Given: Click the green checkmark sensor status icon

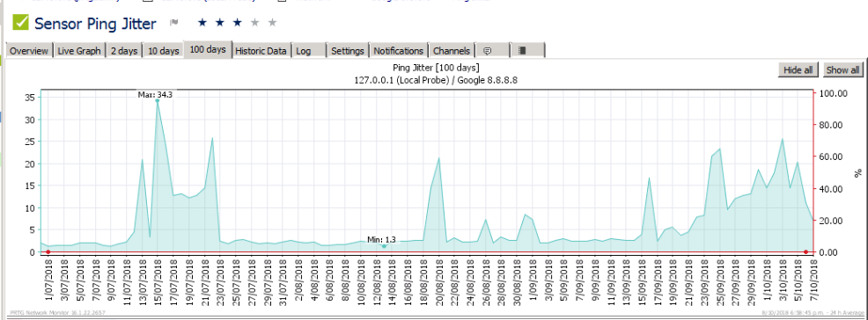Looking at the screenshot, I should click(x=21, y=23).
